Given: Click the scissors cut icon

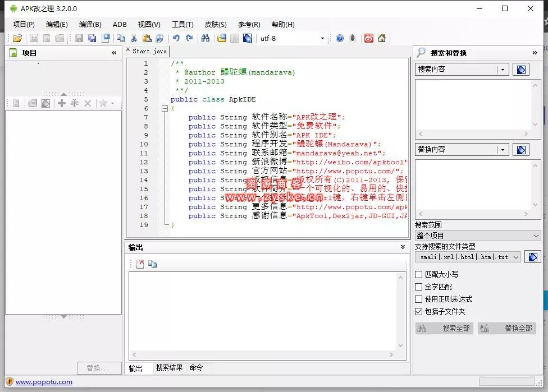Looking at the screenshot, I should [x=134, y=38].
